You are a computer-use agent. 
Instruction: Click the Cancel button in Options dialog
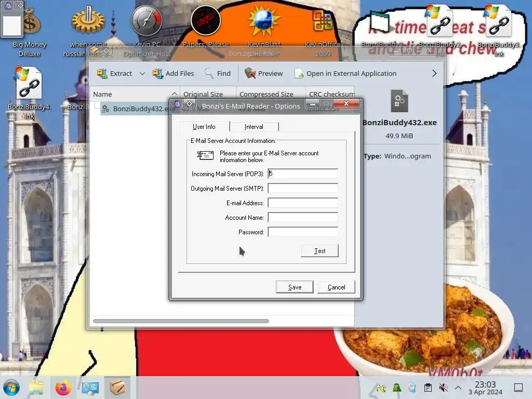click(x=336, y=287)
